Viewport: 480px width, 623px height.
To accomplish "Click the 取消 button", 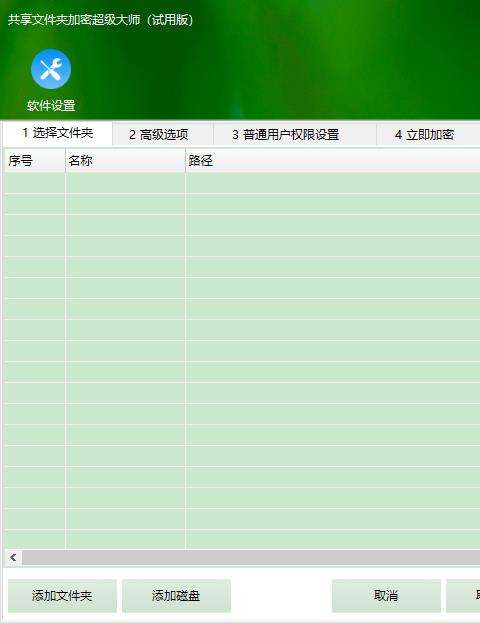I will [x=386, y=596].
